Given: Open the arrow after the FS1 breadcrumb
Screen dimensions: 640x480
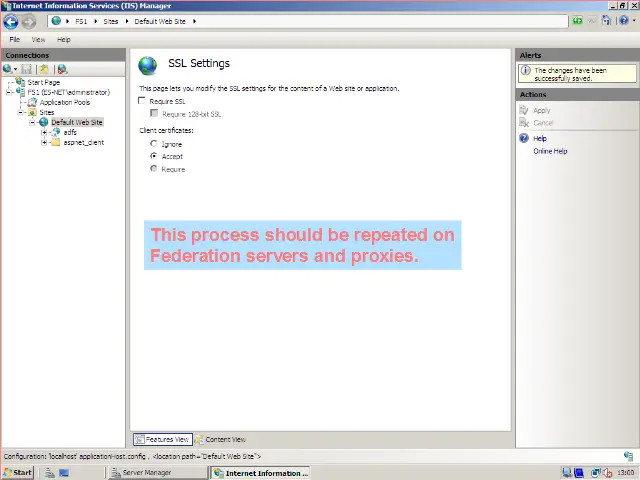Looking at the screenshot, I should 96,21.
